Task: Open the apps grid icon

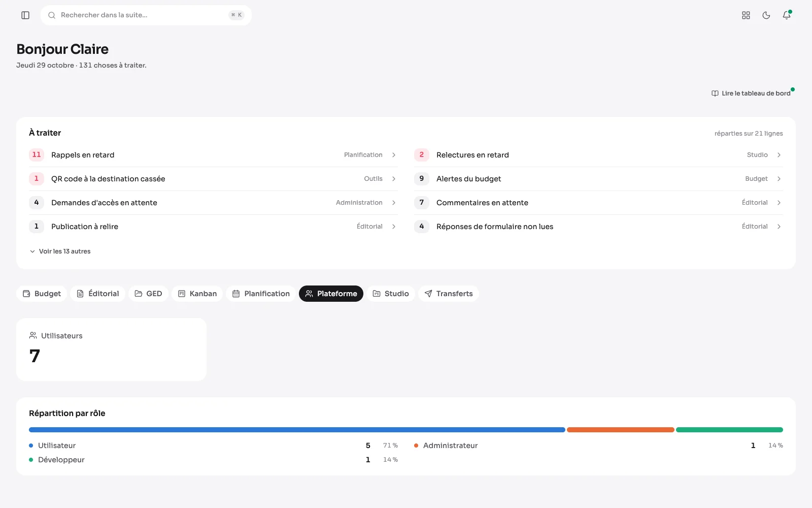Action: pos(746,15)
